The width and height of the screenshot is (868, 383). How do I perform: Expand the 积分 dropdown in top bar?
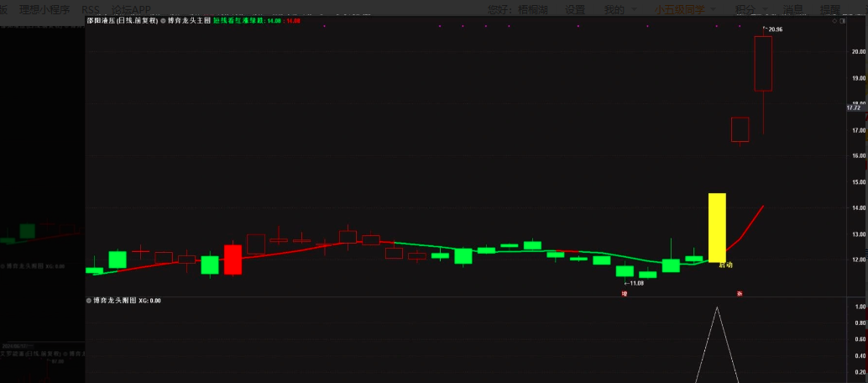coord(750,9)
